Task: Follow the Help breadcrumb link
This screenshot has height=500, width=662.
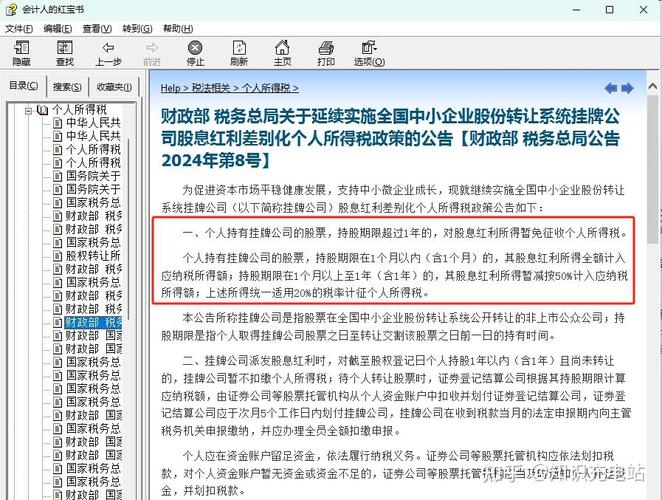Action: click(171, 88)
